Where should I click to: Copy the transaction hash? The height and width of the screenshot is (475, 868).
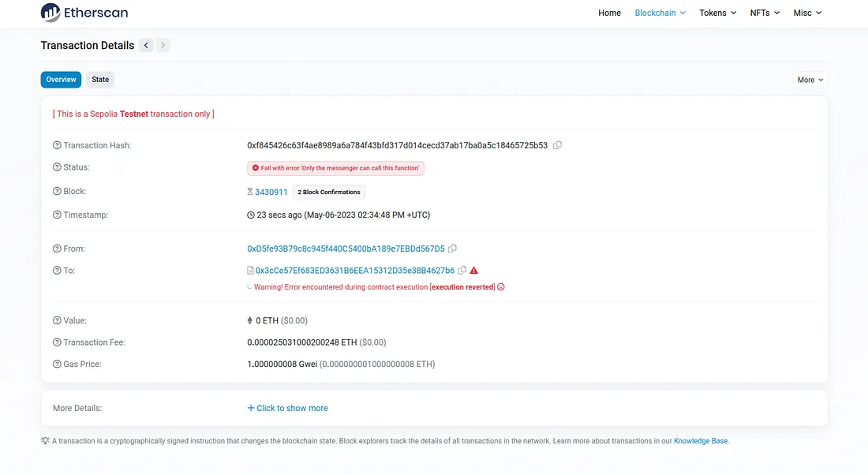(x=558, y=145)
